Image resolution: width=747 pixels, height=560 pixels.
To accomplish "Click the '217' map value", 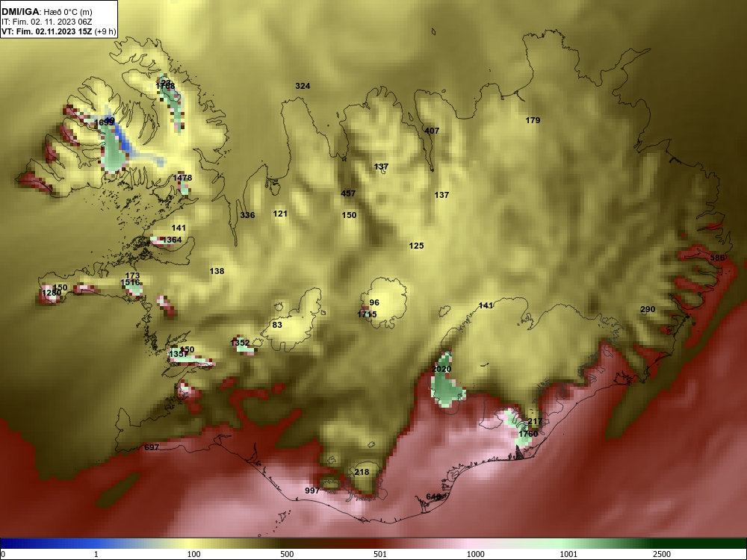I will [535, 421].
